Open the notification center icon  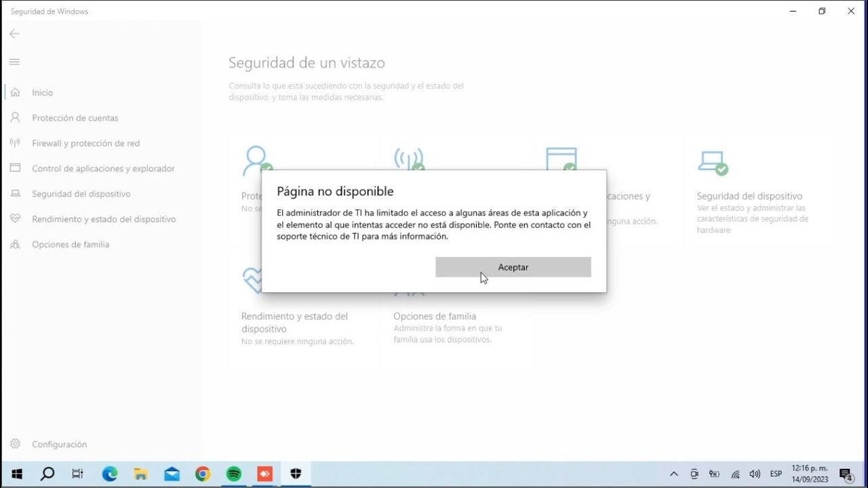846,474
